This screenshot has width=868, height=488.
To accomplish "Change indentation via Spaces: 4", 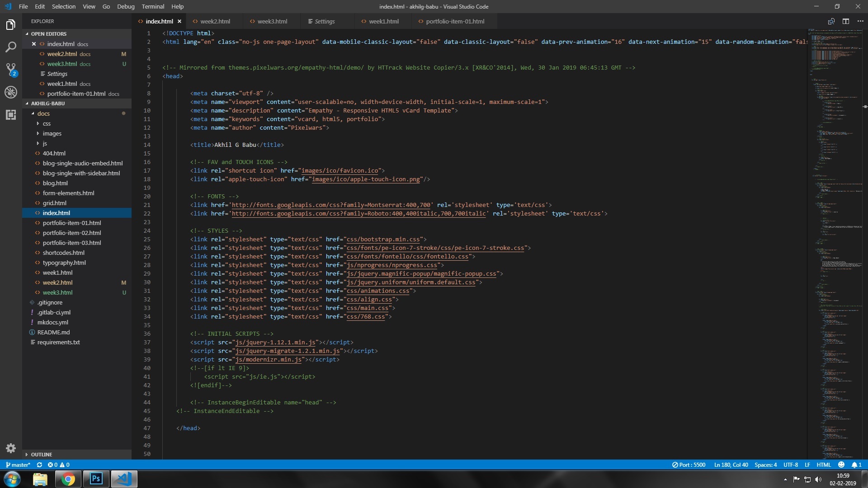I will tap(765, 465).
